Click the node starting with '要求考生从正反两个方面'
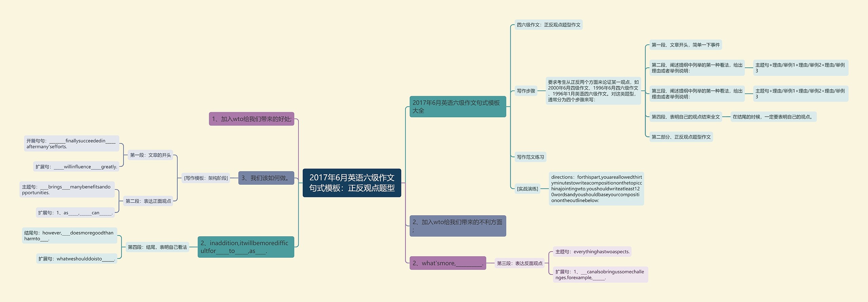Image resolution: width=868 pixels, height=302 pixels. coord(593,91)
